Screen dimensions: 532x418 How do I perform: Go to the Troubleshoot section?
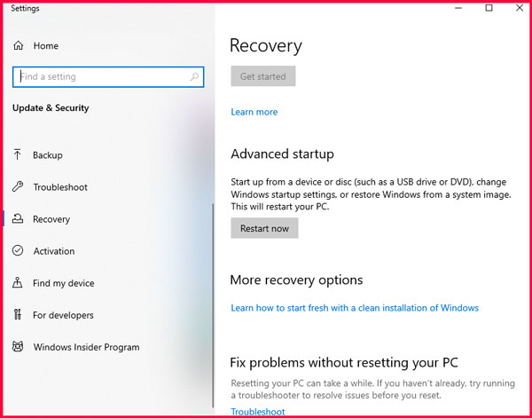coord(60,187)
